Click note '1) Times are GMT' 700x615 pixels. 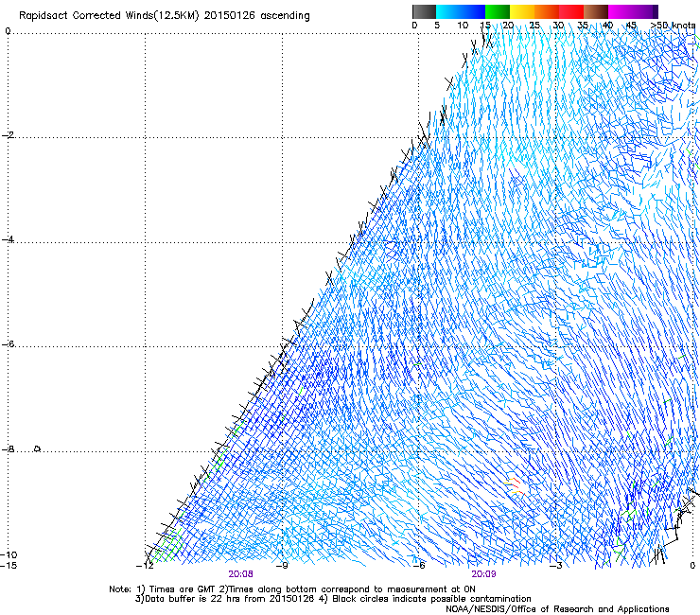pos(177,589)
